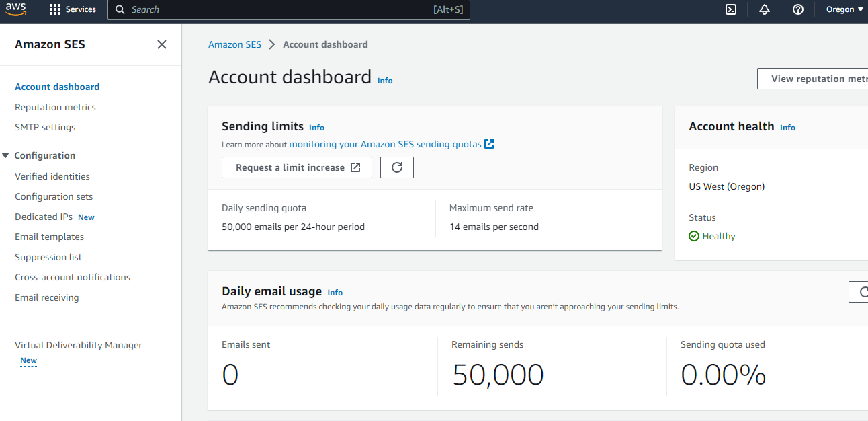Open the Oregon region dropdown
The height and width of the screenshot is (421, 868).
[x=844, y=9]
